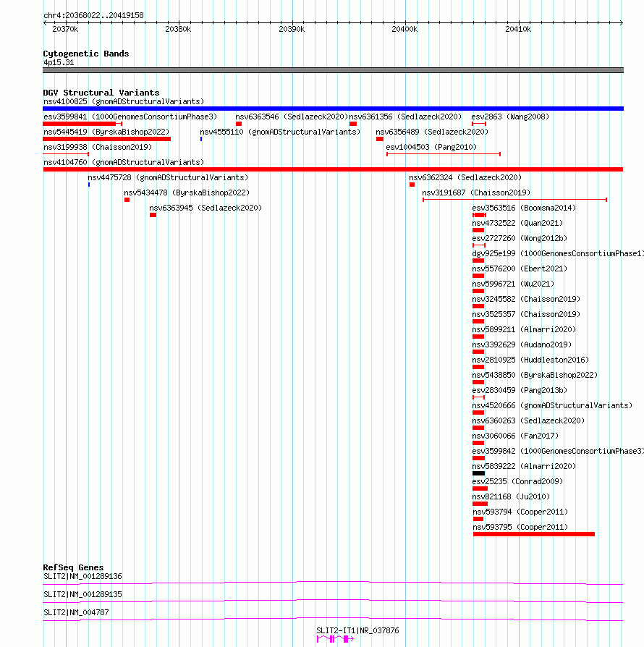644x647 pixels.
Task: Click SLIT2|NM_001289135 transcript label
Action: click(82, 595)
